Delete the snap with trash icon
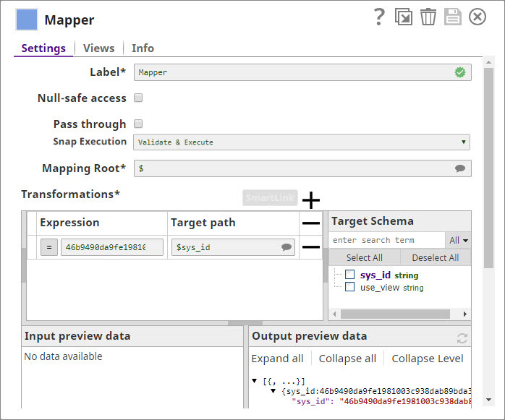Viewport: 505px width, 420px height. coord(428,17)
